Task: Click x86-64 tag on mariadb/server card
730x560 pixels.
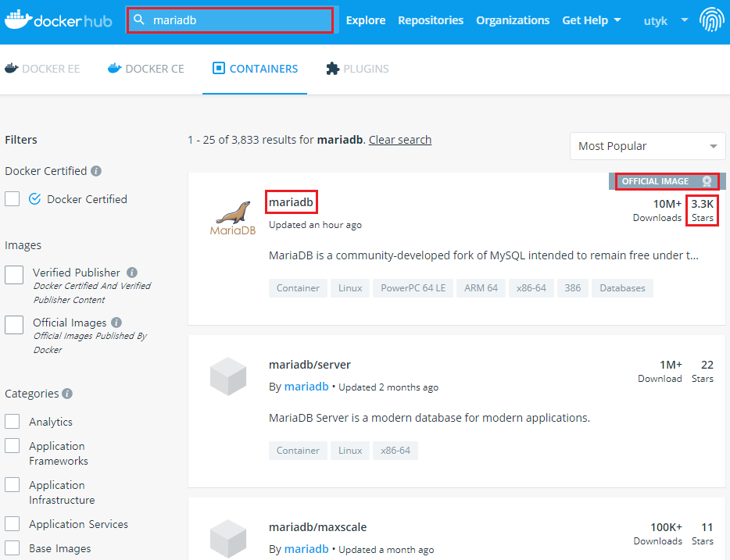Action: [x=395, y=450]
